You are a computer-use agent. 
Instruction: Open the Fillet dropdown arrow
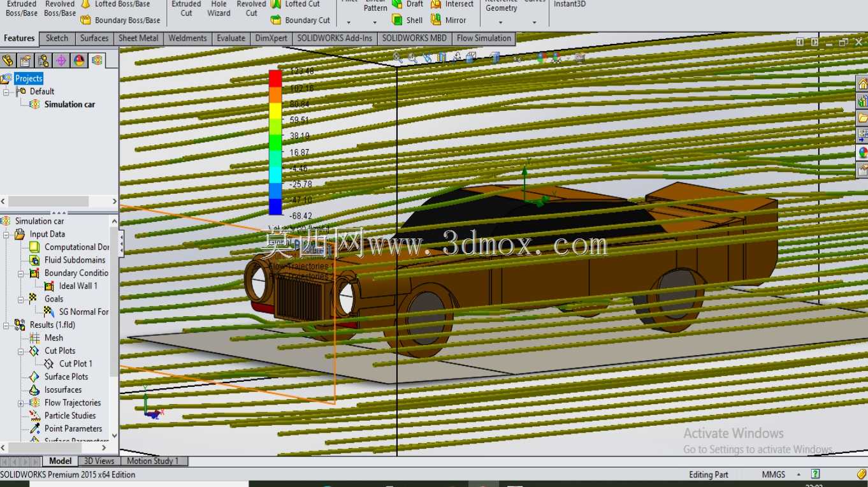click(x=348, y=22)
